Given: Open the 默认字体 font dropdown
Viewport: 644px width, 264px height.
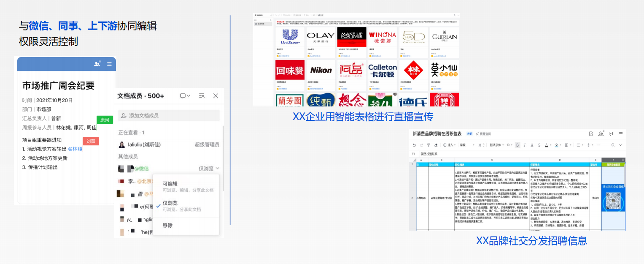Looking at the screenshot, I should (x=497, y=145).
